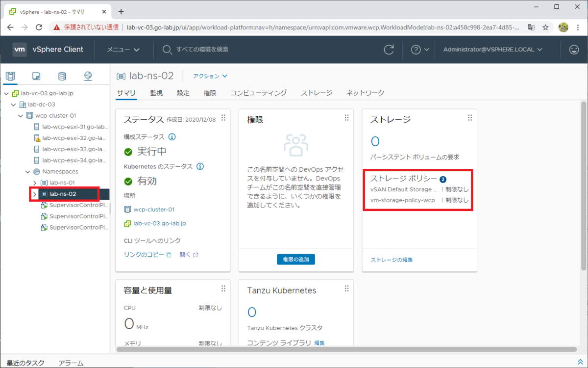Viewport: 588px width, 368px height.
Task: Open the メニュー dropdown
Action: pos(123,49)
